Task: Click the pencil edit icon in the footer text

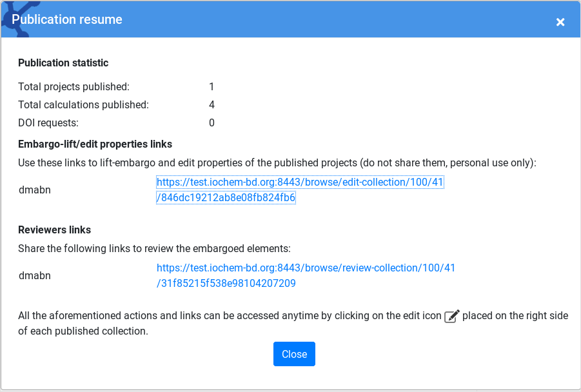Action: [x=451, y=316]
